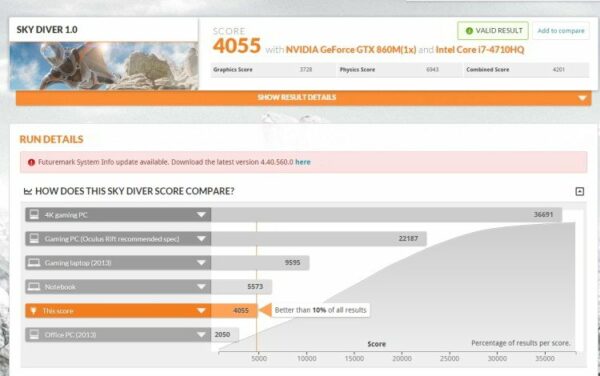
Task: Click the Graphics Score cell
Action: 274,70
